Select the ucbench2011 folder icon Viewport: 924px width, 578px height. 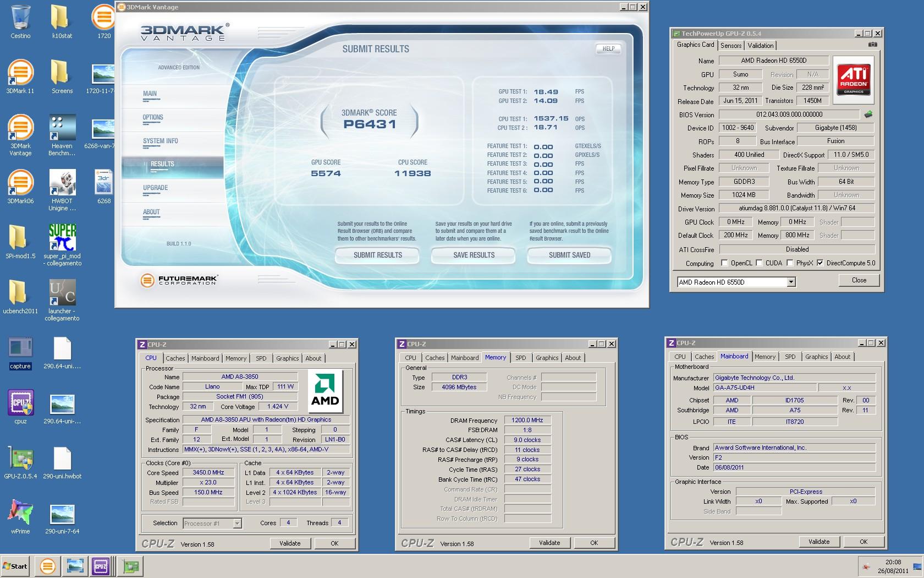click(20, 297)
